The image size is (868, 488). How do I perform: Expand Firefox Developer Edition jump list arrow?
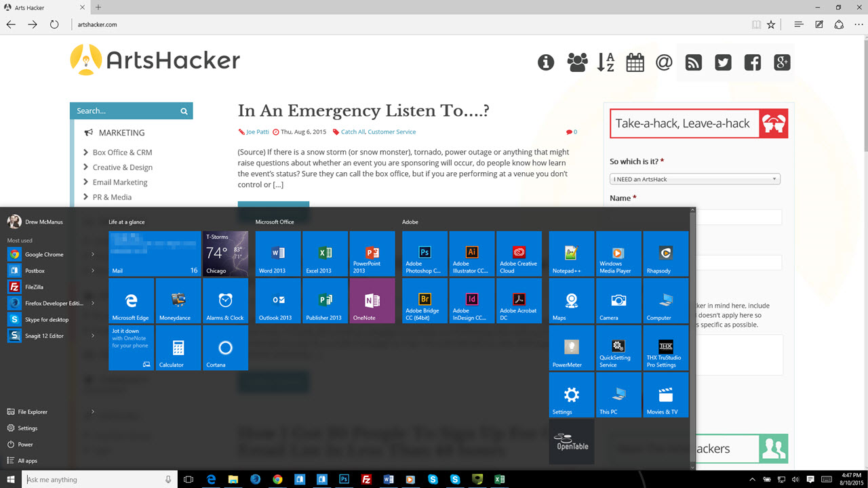tap(93, 304)
